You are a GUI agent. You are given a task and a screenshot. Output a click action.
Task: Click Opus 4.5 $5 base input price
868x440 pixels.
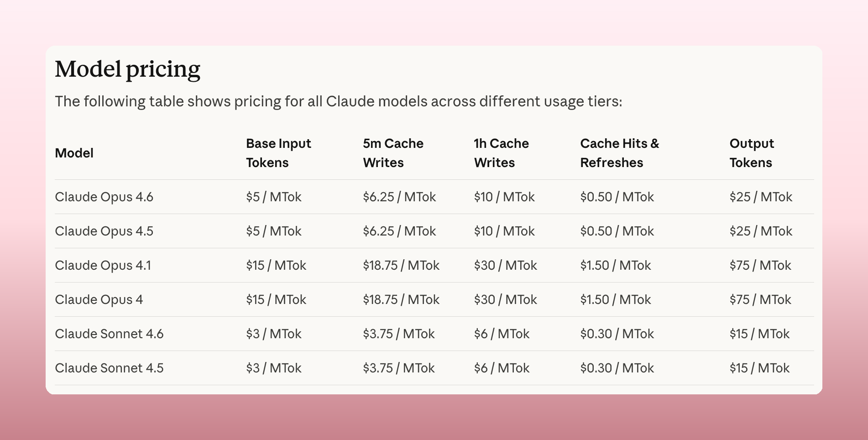273,231
